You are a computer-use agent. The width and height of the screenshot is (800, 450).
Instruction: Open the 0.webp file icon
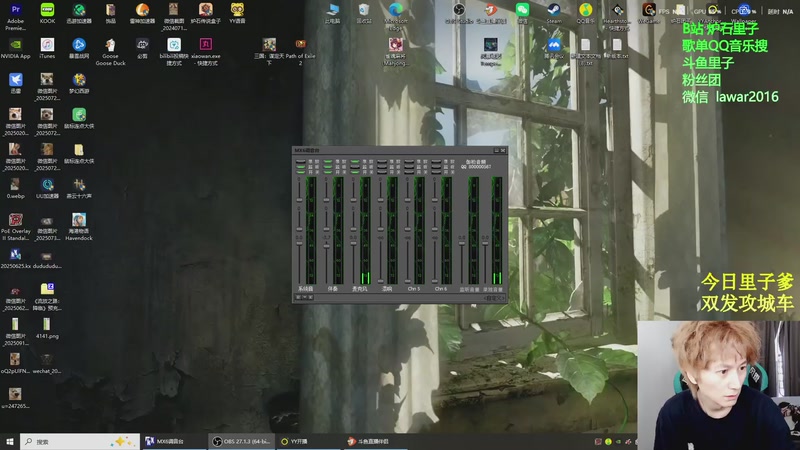(15, 188)
